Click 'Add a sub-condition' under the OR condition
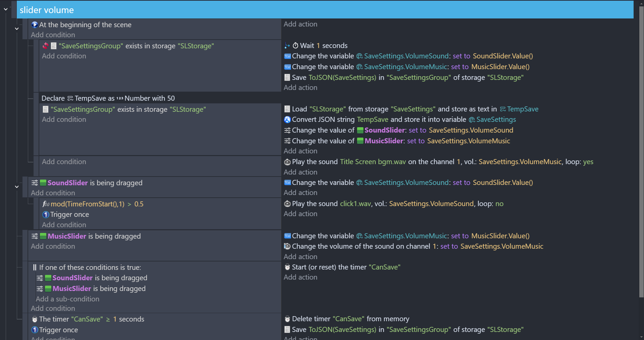The height and width of the screenshot is (340, 644). click(67, 299)
